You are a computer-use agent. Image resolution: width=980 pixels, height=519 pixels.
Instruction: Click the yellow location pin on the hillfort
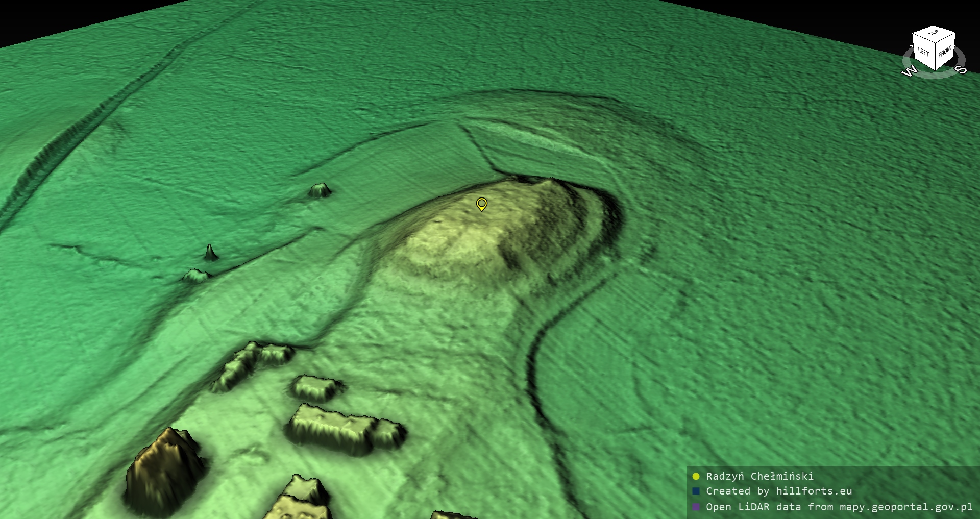click(481, 204)
